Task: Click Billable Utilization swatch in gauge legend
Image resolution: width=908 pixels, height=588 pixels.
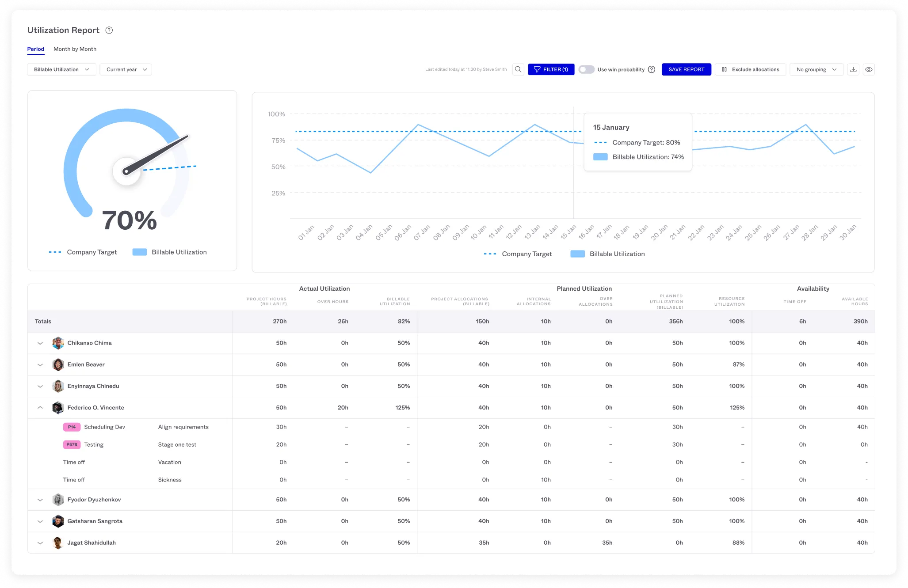Action: [140, 252]
